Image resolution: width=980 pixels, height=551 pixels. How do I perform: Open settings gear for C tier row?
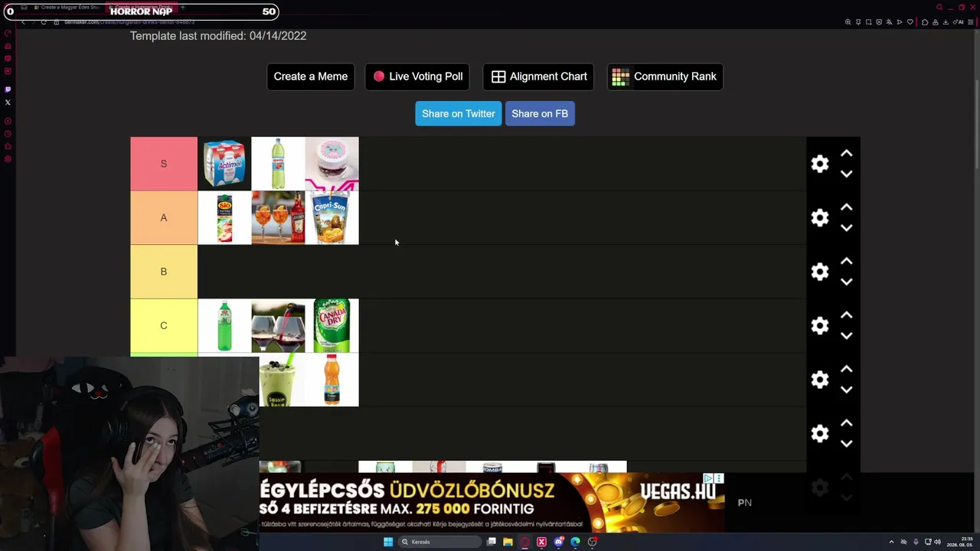[820, 326]
